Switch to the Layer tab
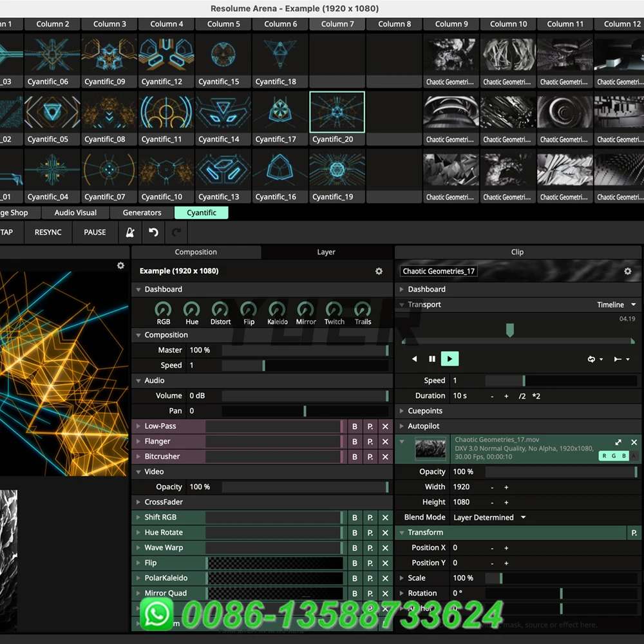 [326, 252]
